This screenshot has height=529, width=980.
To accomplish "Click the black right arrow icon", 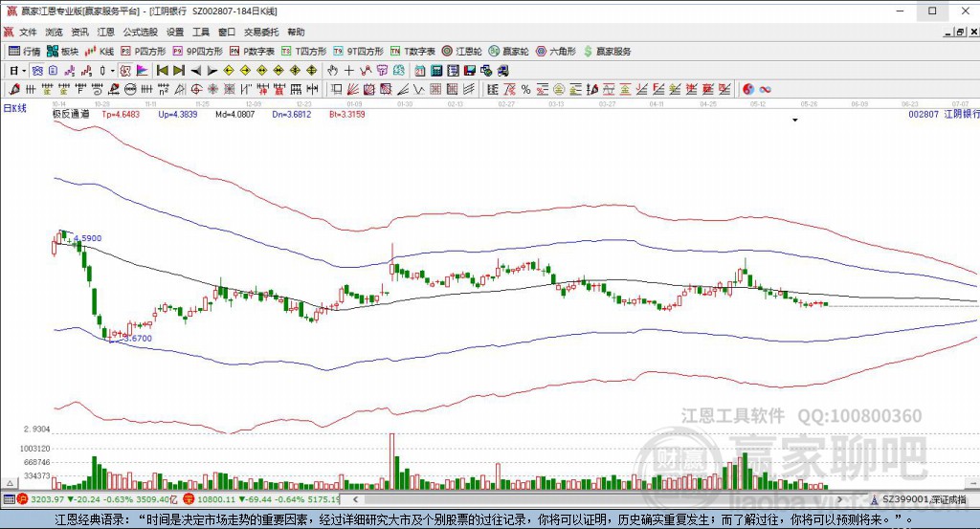I will [x=212, y=71].
